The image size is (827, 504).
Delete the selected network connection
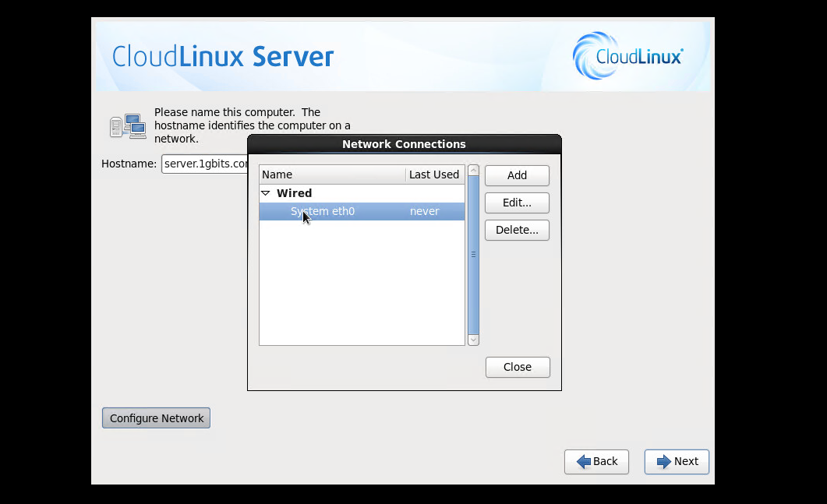[x=517, y=230]
